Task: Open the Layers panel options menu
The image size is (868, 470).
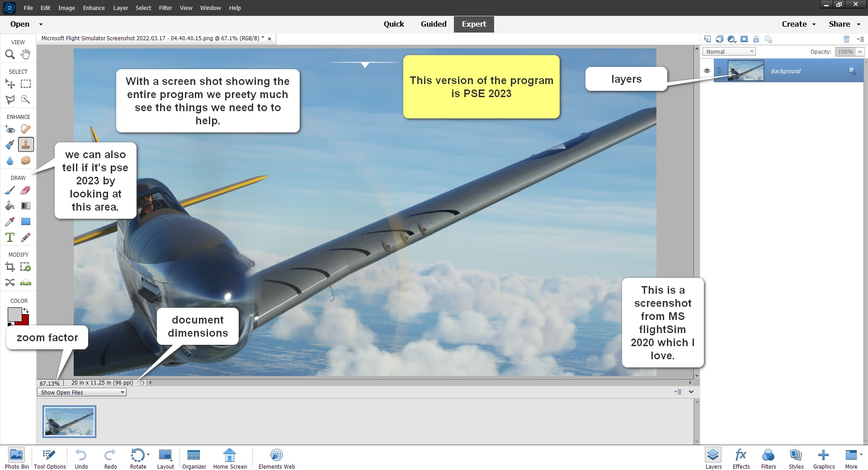Action: 860,39
